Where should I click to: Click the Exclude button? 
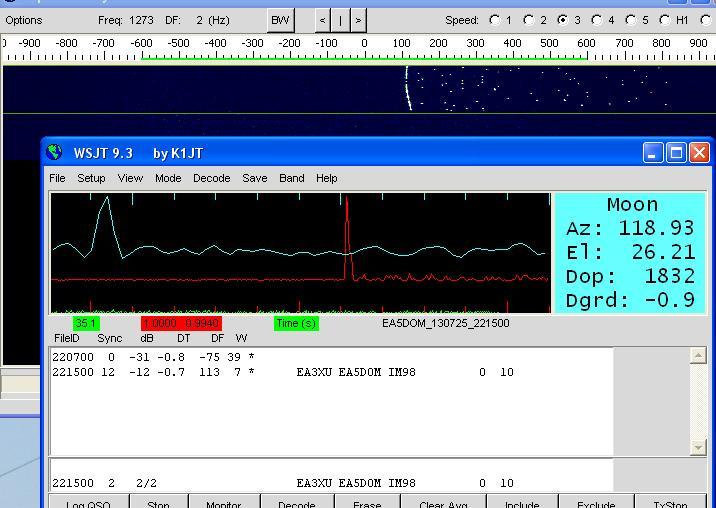click(596, 502)
